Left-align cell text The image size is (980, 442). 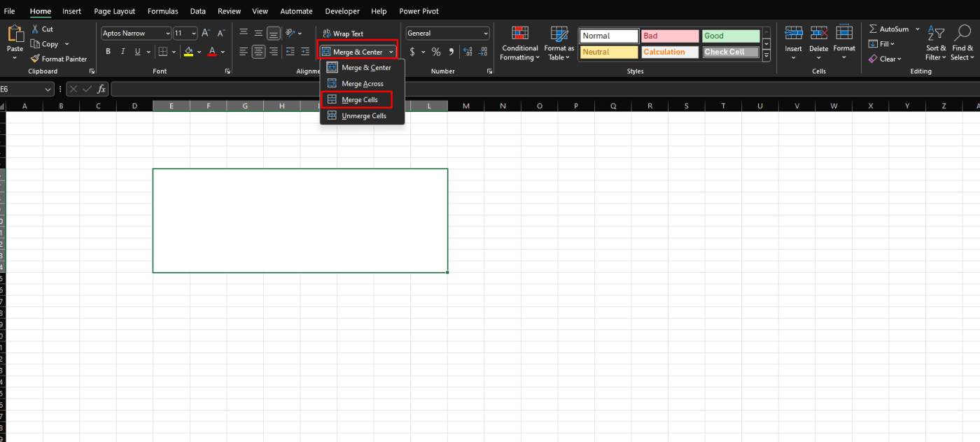click(244, 52)
